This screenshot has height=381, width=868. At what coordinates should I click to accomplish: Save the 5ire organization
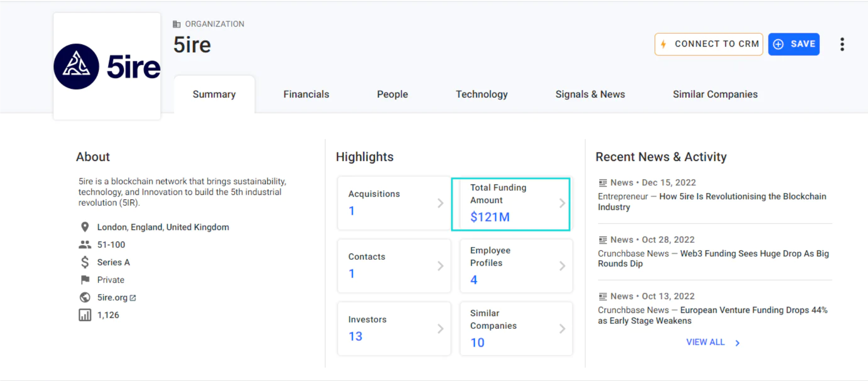point(794,44)
